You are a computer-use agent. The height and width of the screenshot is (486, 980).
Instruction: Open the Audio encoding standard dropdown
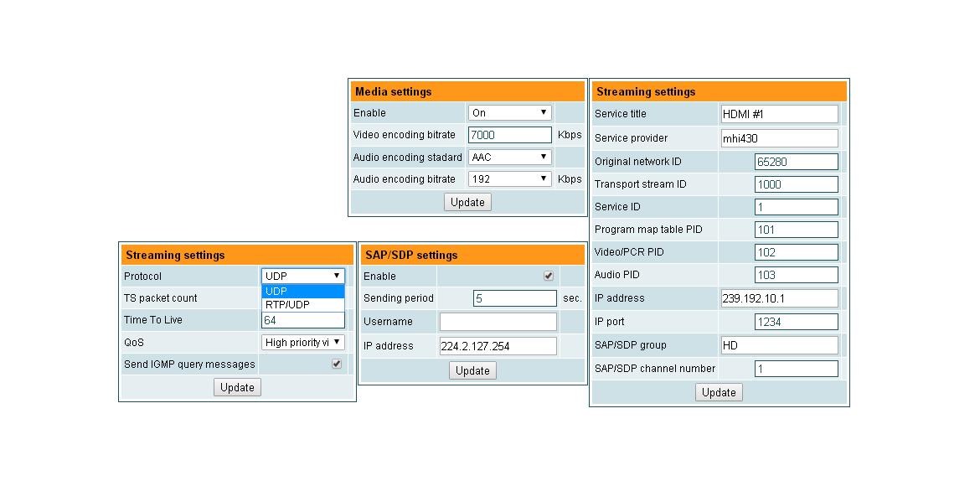[509, 157]
